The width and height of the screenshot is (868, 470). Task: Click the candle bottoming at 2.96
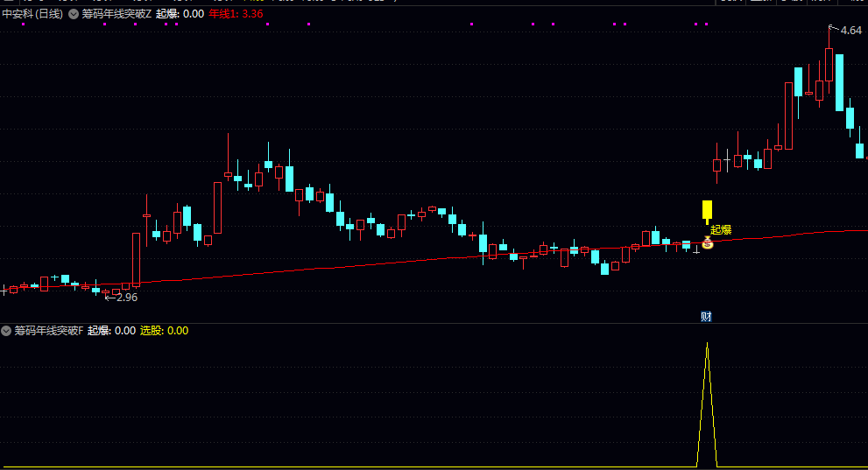click(106, 292)
